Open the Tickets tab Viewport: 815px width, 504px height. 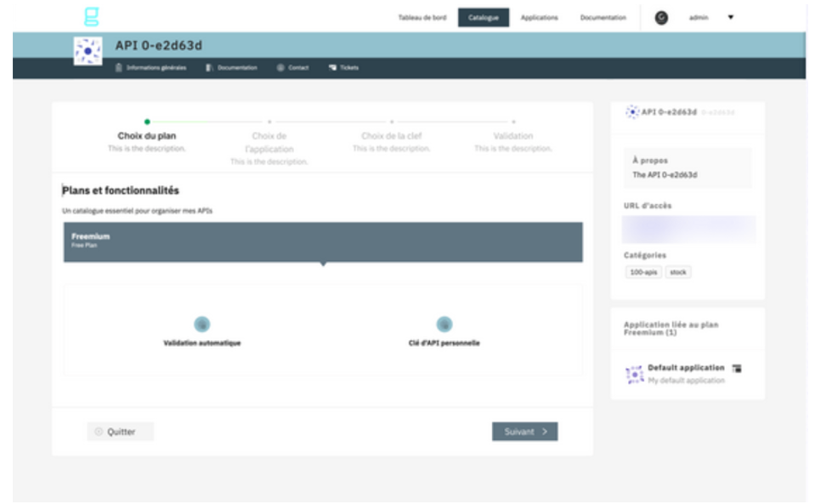343,68
